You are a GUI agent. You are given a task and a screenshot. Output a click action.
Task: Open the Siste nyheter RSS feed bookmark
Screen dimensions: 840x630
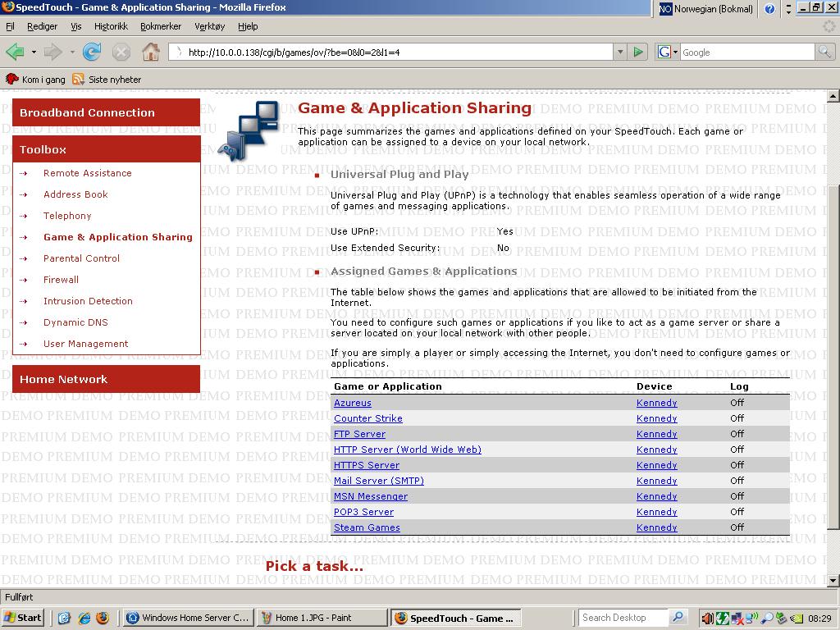pyautogui.click(x=107, y=80)
